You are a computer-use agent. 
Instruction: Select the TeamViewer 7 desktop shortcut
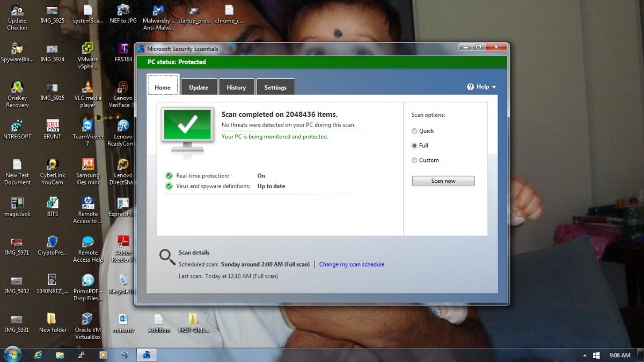(x=88, y=132)
